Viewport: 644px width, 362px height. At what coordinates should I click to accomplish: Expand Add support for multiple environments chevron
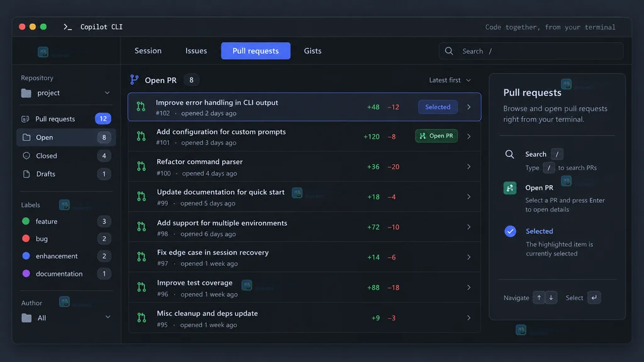coord(469,227)
